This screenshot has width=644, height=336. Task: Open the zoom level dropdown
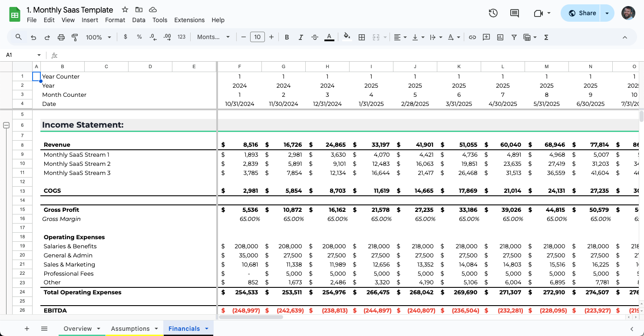(x=99, y=37)
